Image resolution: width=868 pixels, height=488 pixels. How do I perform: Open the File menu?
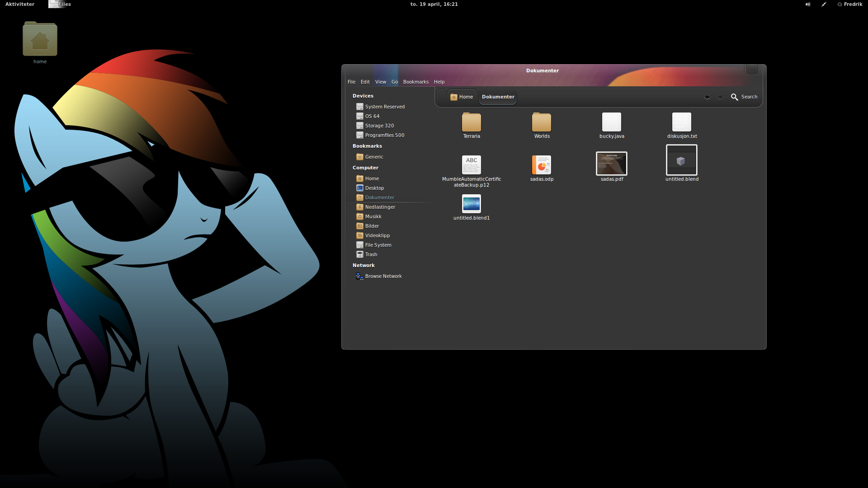click(x=351, y=82)
